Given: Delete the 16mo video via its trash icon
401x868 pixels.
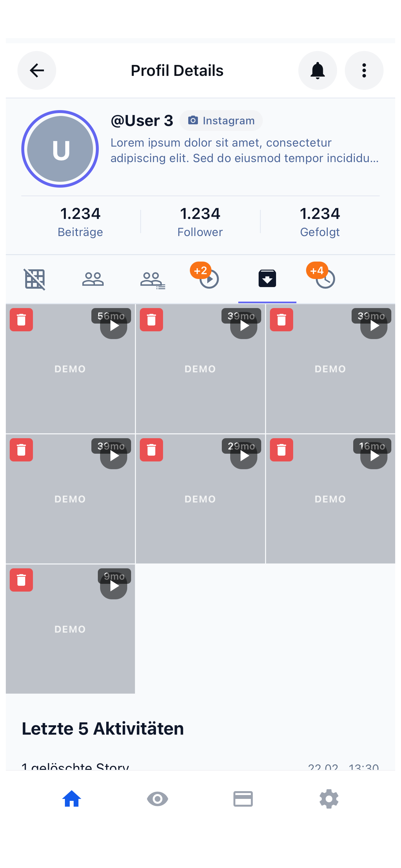Looking at the screenshot, I should coord(281,450).
